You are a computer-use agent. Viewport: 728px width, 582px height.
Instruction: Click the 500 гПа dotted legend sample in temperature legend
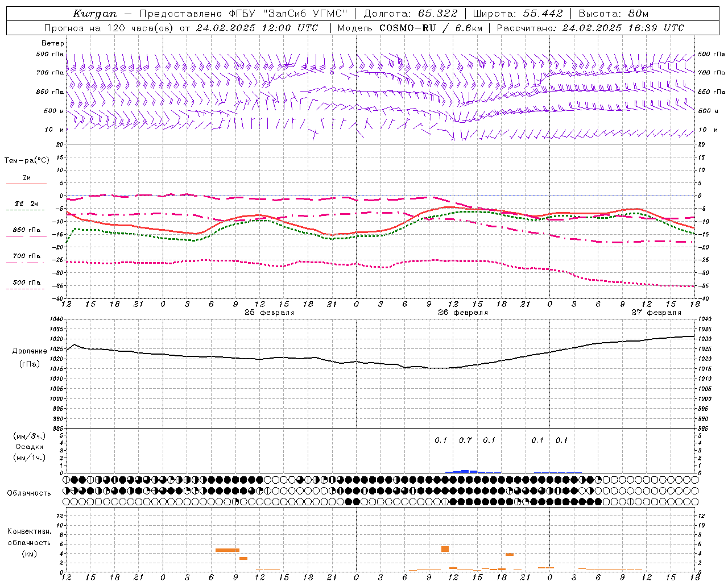click(25, 289)
